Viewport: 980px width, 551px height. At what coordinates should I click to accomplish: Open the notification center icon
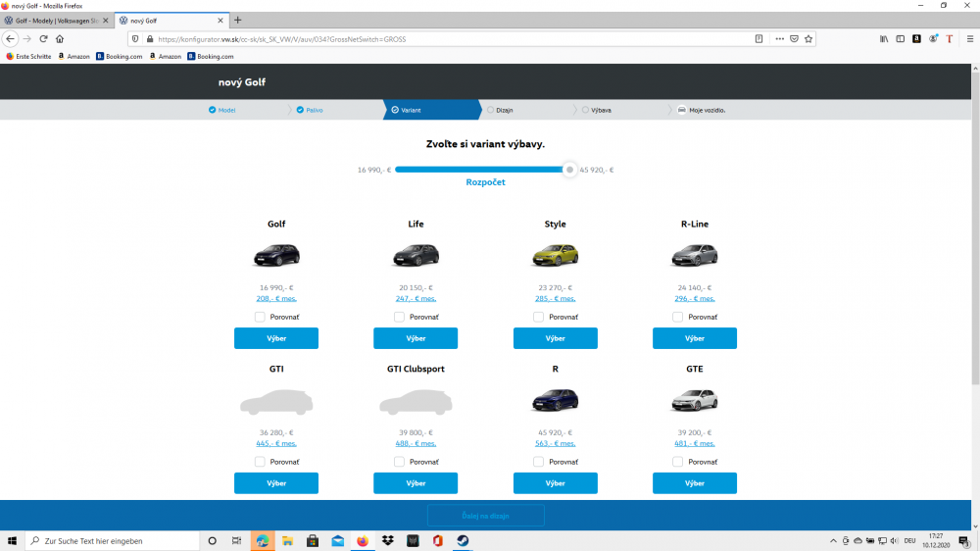tap(964, 540)
